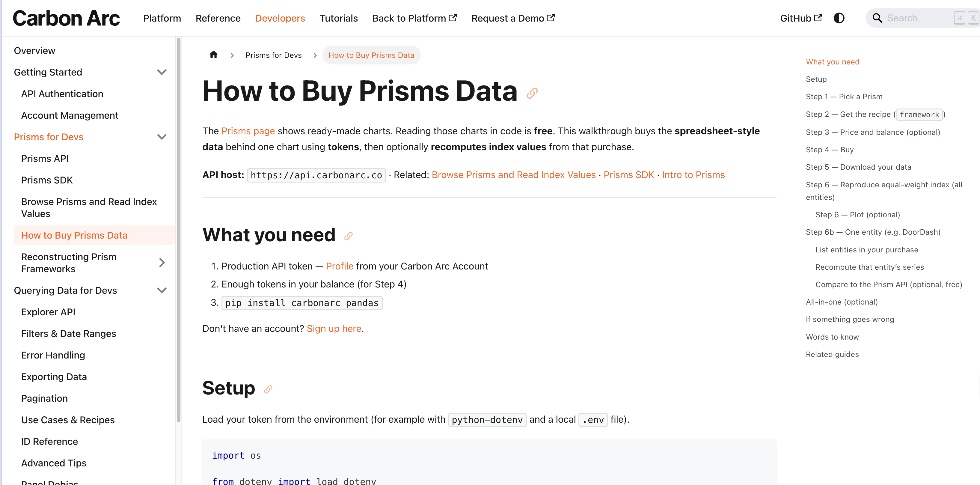Click the left sidebar scrollbar
This screenshot has width=980, height=485.
tap(178, 230)
